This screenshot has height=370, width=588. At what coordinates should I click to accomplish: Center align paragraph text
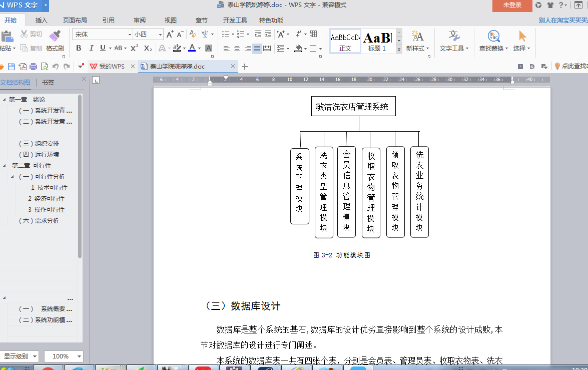[237, 49]
